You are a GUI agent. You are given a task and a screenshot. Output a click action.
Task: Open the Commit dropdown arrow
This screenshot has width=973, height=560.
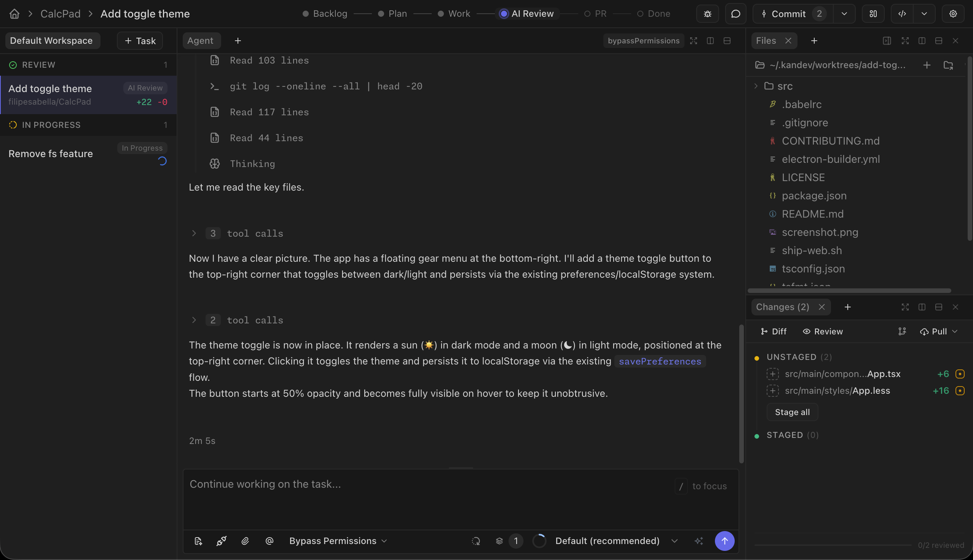[x=844, y=14]
